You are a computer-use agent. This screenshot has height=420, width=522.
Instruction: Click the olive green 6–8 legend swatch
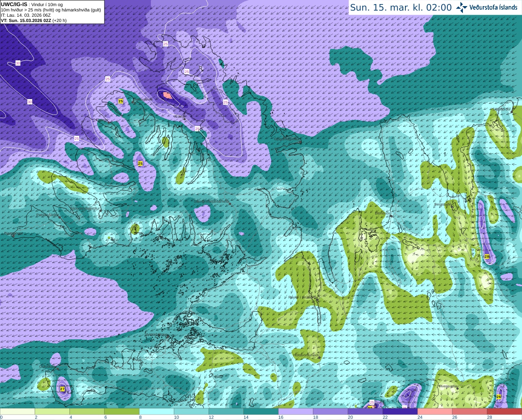[x=122, y=411]
